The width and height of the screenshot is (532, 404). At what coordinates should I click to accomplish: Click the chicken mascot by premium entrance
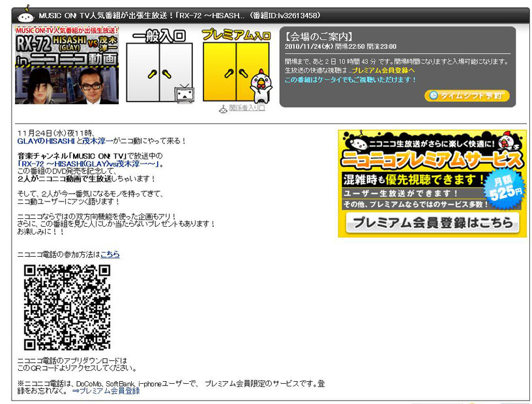coord(261,87)
